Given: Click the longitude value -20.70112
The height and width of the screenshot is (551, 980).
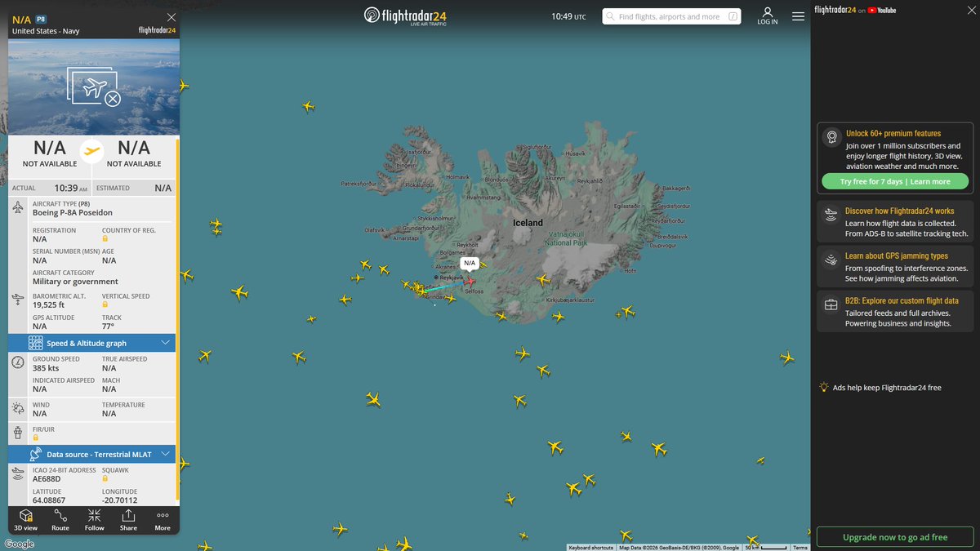Looking at the screenshot, I should click(x=119, y=500).
